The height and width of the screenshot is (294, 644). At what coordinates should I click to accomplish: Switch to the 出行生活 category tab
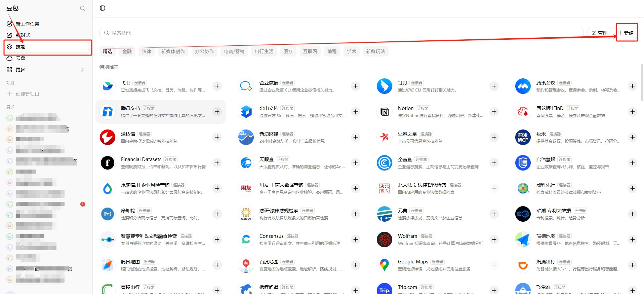click(264, 51)
